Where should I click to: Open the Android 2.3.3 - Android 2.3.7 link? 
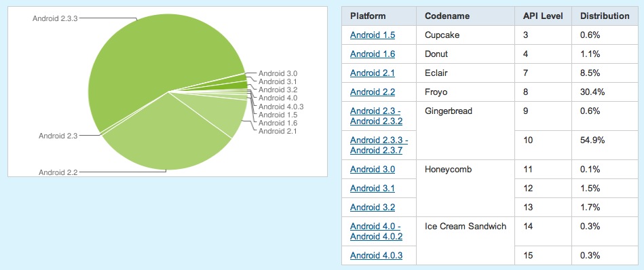click(x=379, y=145)
